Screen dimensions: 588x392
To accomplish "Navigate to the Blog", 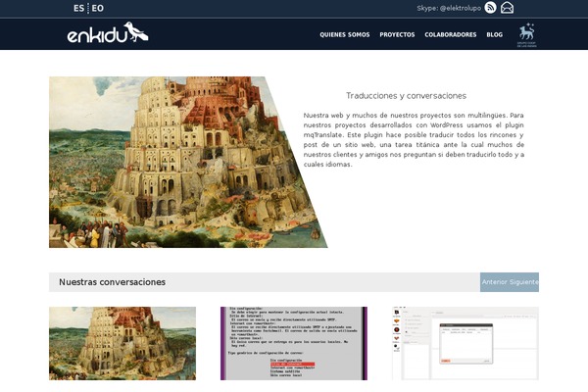I will pyautogui.click(x=494, y=34).
